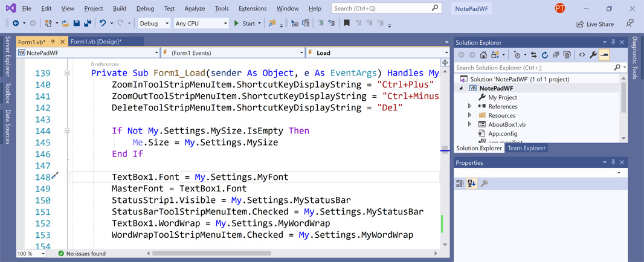
Task: Click the editor's horizontal scrollbar
Action: click(x=211, y=254)
